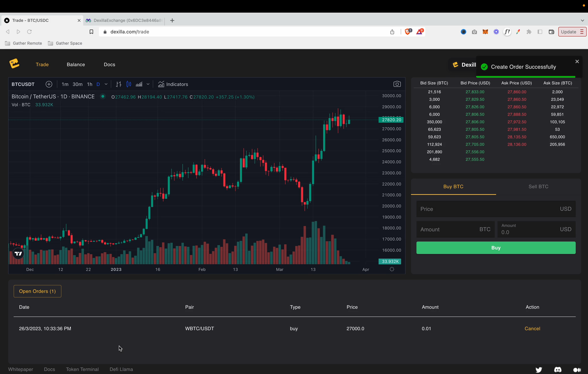Take chart snapshot with camera icon
The width and height of the screenshot is (588, 374).
tap(397, 84)
